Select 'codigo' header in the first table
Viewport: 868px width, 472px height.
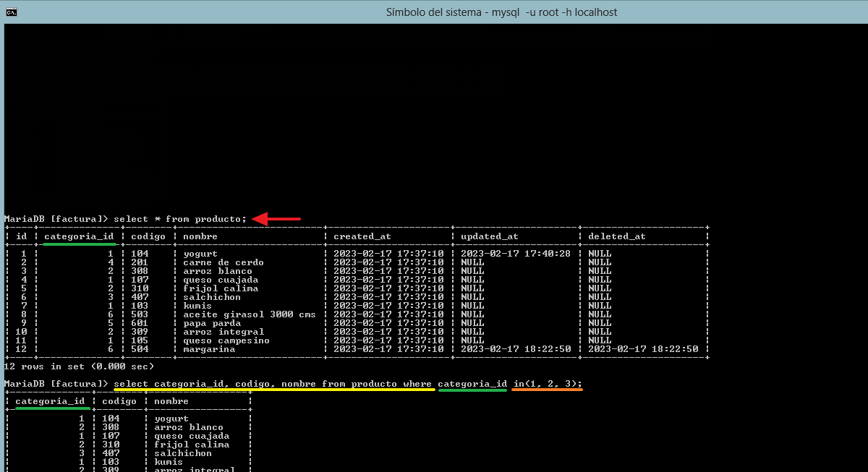148,236
